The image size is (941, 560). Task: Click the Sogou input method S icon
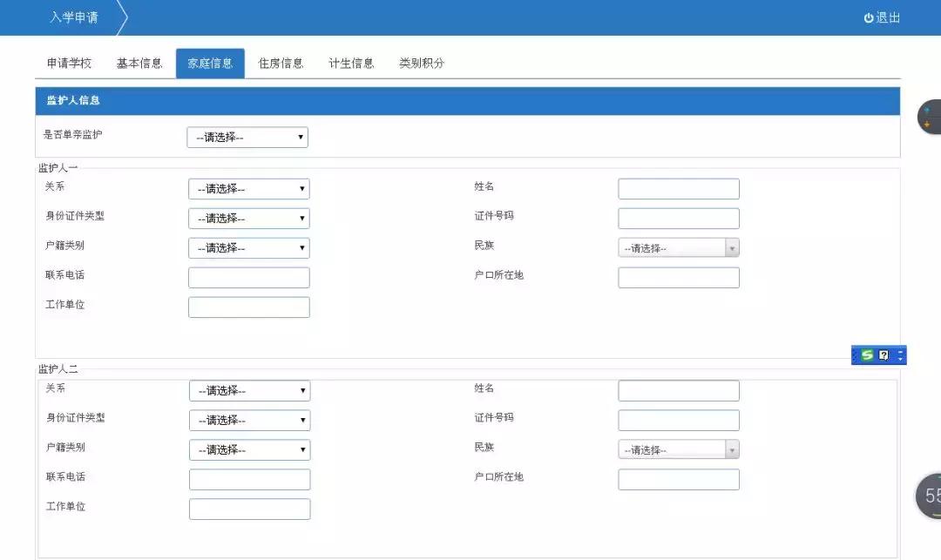click(868, 354)
